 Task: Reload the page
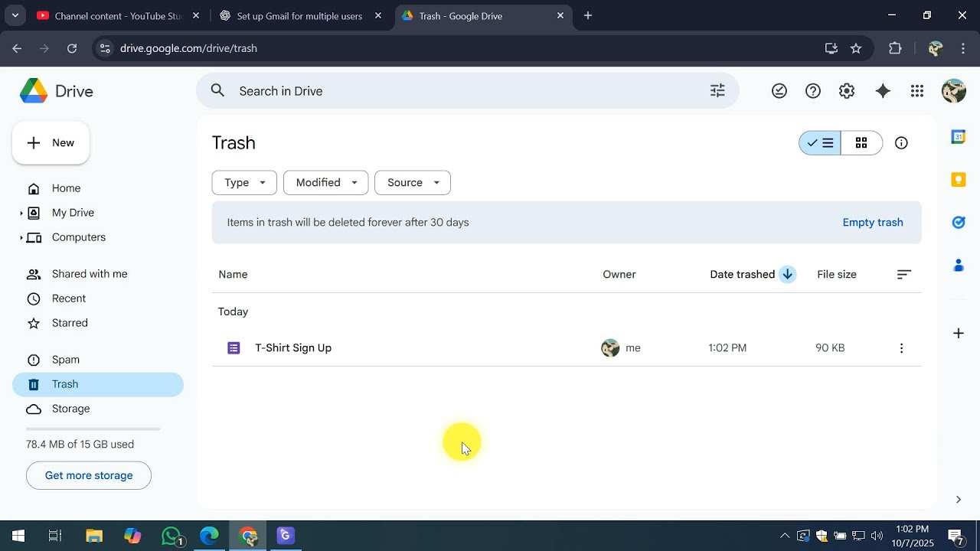pos(72,48)
